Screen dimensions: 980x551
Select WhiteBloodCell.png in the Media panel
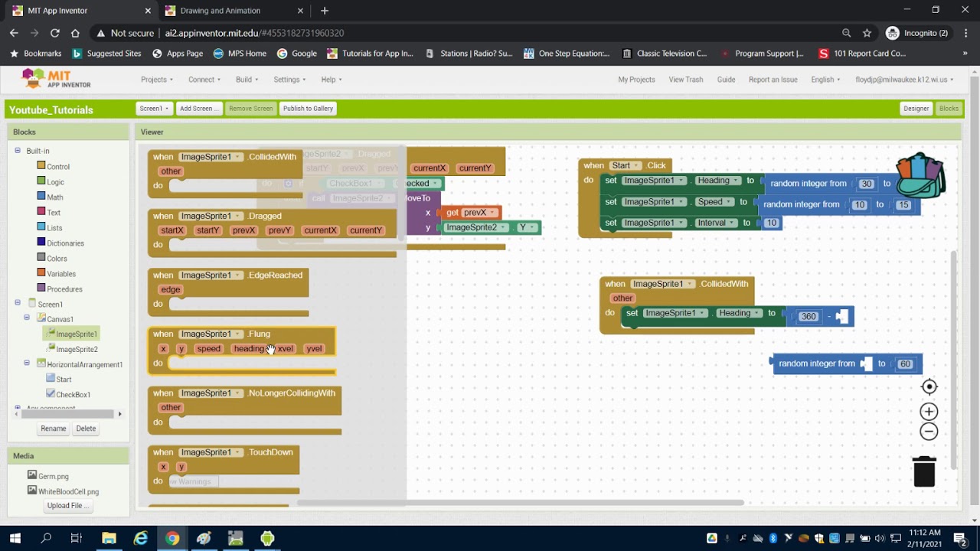click(68, 491)
